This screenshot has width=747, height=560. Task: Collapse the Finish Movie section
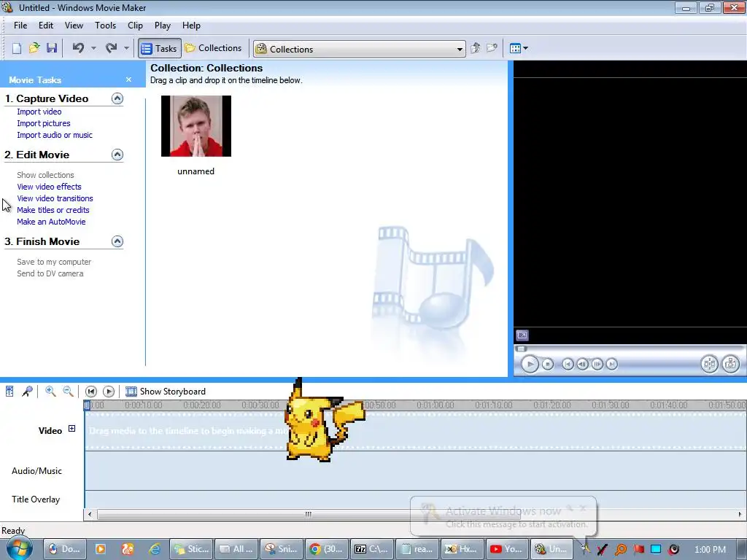point(117,241)
